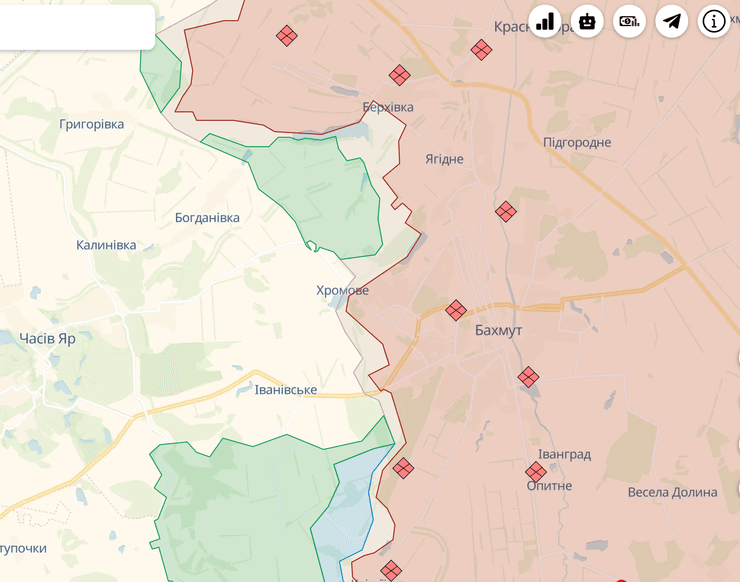Click the robot bot icon button
The image size is (740, 582).
click(587, 21)
